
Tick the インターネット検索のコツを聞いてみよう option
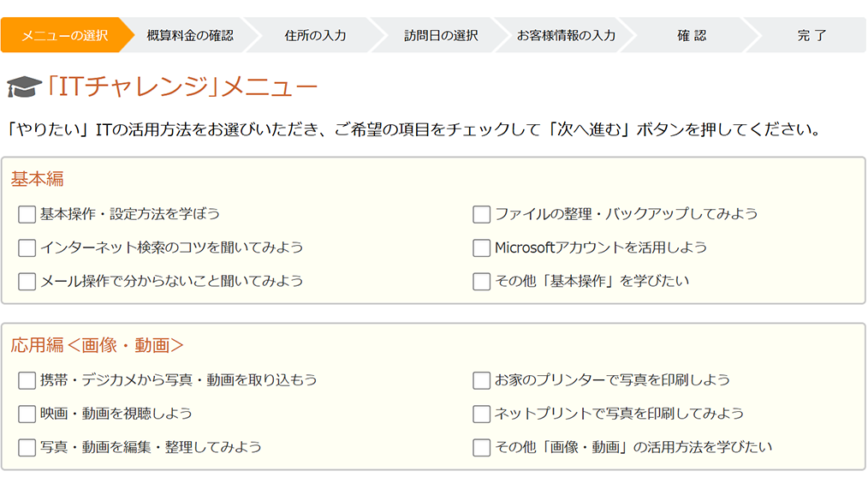27,247
